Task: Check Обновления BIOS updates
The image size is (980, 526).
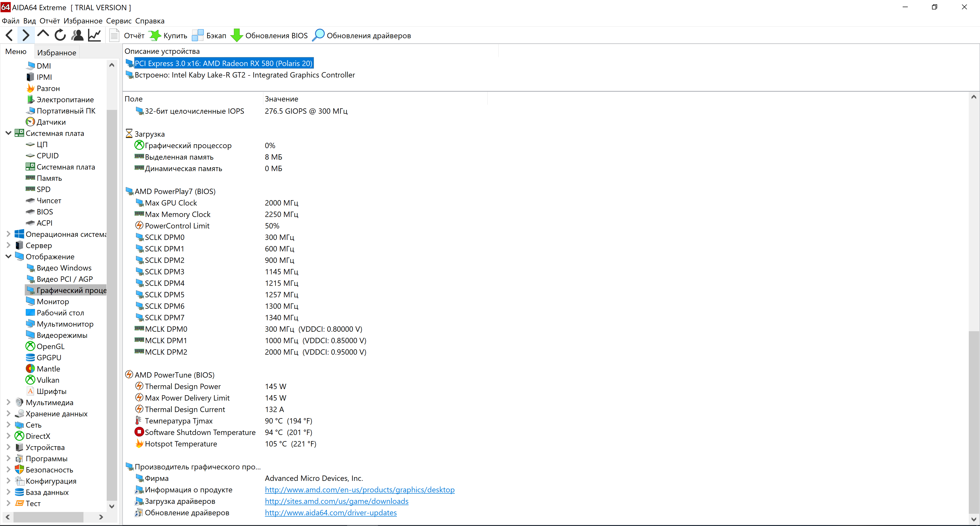Action: (269, 35)
